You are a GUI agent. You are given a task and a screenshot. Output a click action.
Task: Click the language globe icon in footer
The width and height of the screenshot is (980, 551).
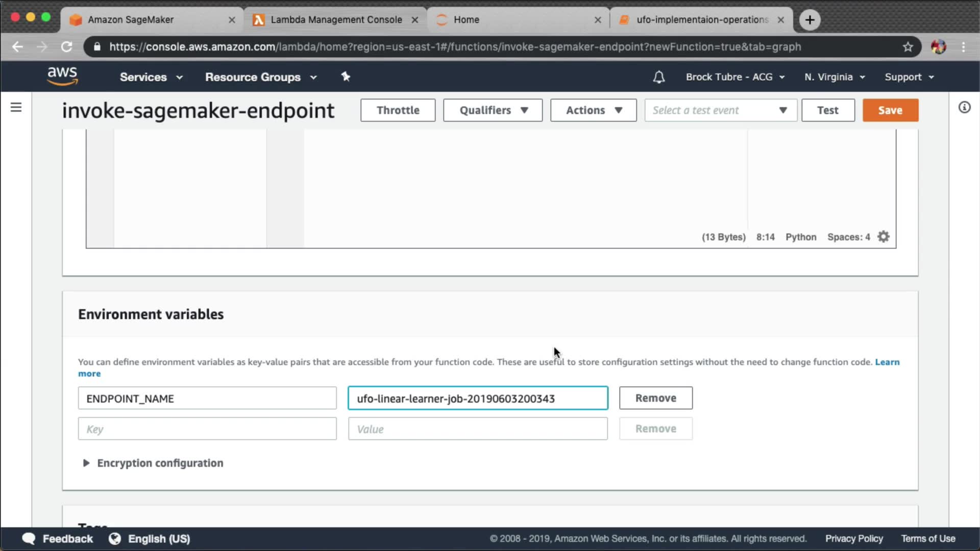115,539
